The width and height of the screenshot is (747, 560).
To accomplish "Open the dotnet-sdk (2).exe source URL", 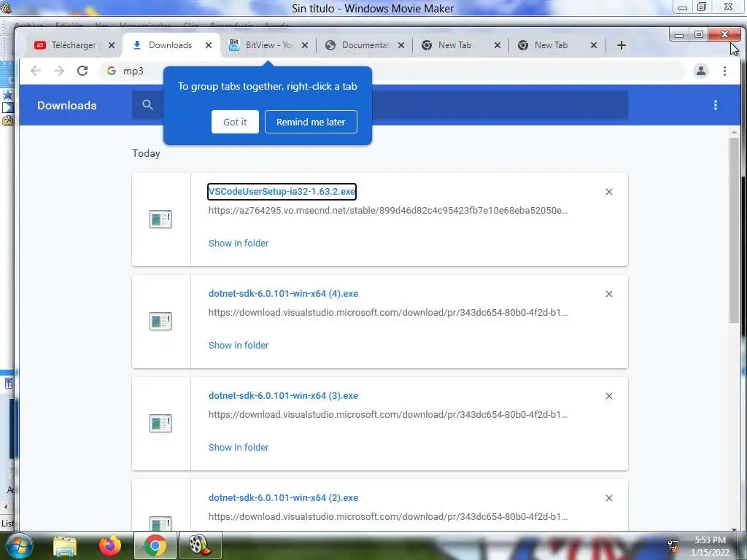I will [388, 517].
